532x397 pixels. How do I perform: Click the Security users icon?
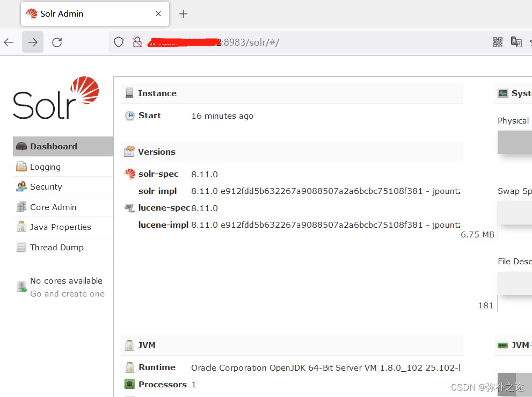pyautogui.click(x=21, y=186)
